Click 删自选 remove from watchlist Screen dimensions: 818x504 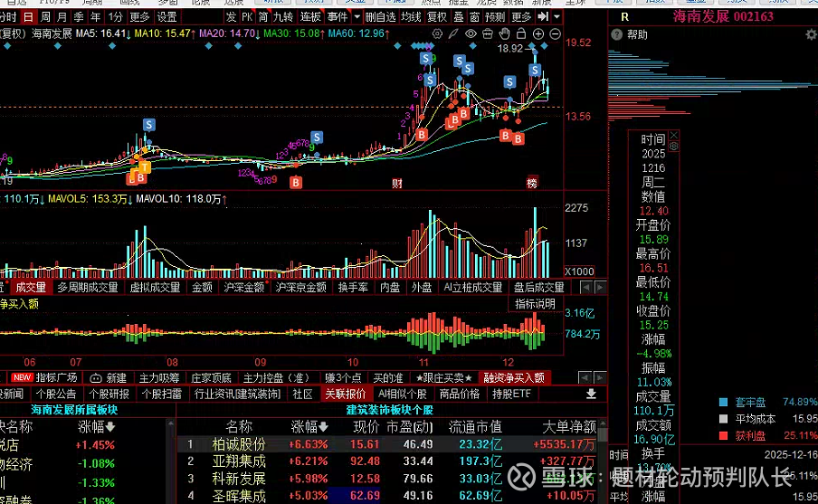(380, 16)
